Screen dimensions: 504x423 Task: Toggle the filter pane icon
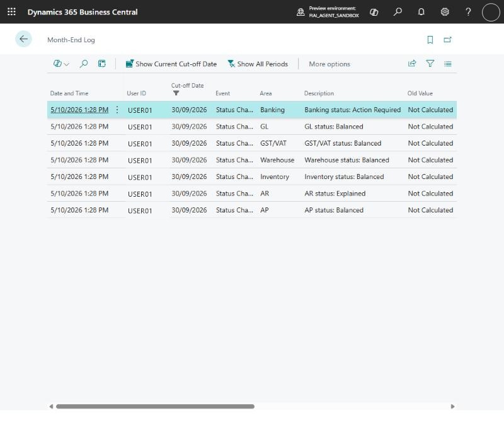tap(430, 64)
